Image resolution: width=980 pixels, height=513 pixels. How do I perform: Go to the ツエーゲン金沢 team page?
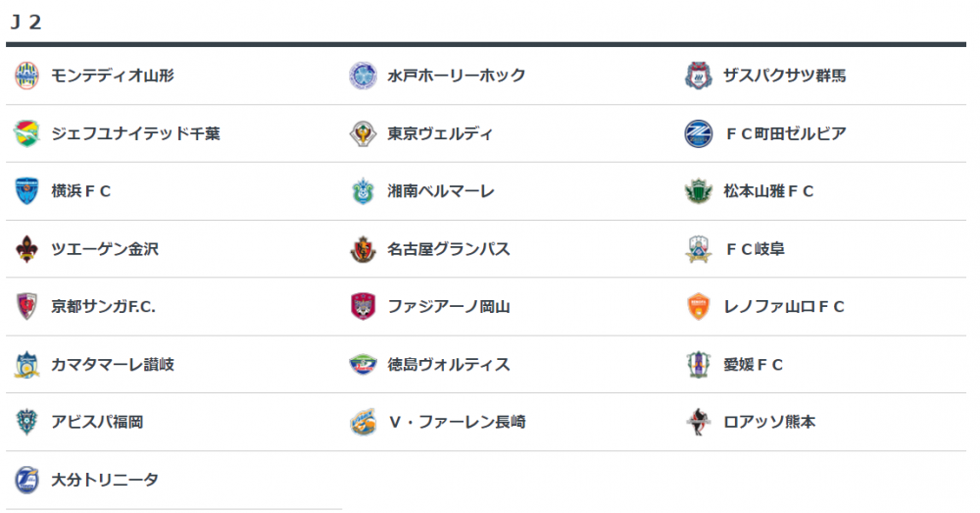click(104, 249)
